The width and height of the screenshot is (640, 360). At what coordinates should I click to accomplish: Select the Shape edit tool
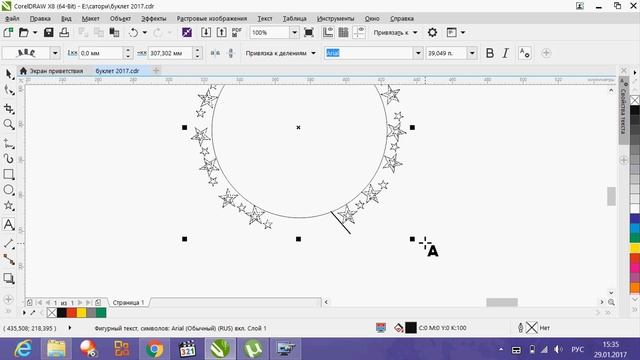[9, 90]
